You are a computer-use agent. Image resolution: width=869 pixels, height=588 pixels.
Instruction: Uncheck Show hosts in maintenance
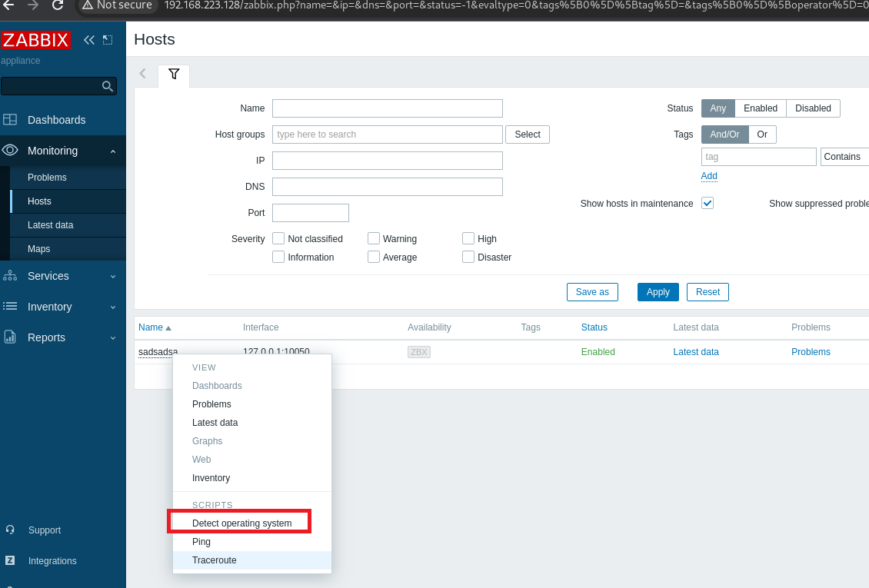coord(708,203)
